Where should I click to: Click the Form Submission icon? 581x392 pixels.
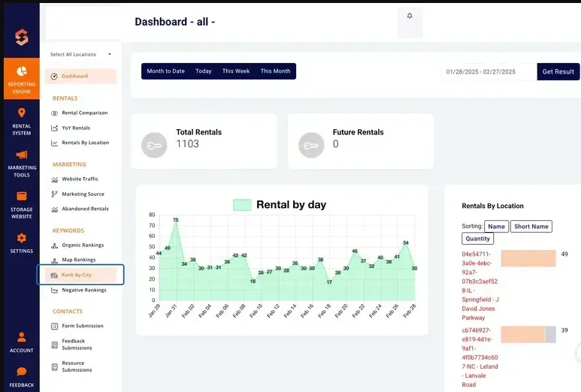click(x=54, y=326)
